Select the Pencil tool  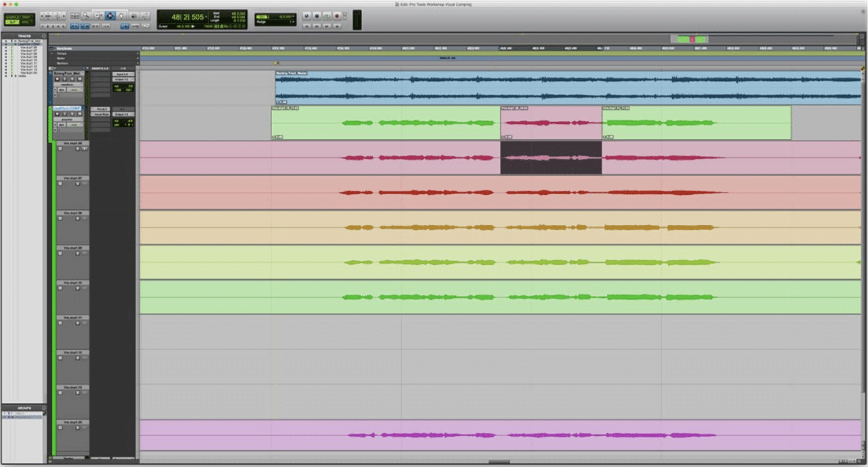[x=145, y=16]
